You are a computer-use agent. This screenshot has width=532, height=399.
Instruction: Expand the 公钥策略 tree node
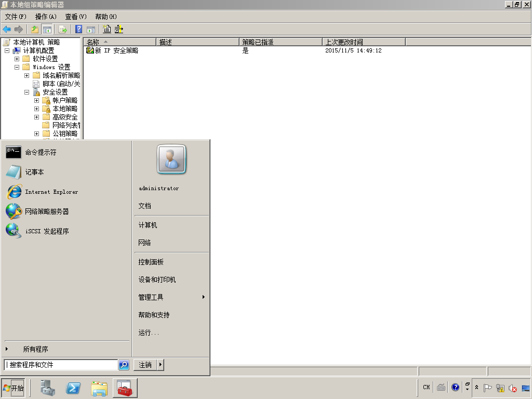click(37, 134)
